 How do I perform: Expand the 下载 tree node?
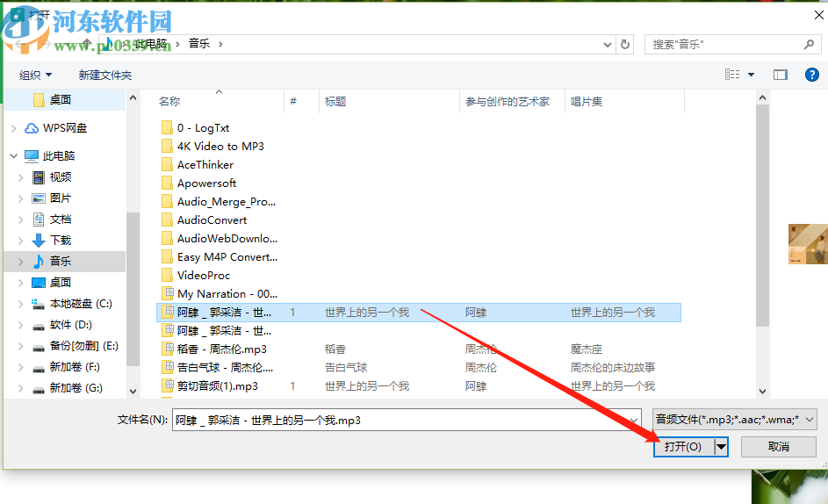coord(20,241)
